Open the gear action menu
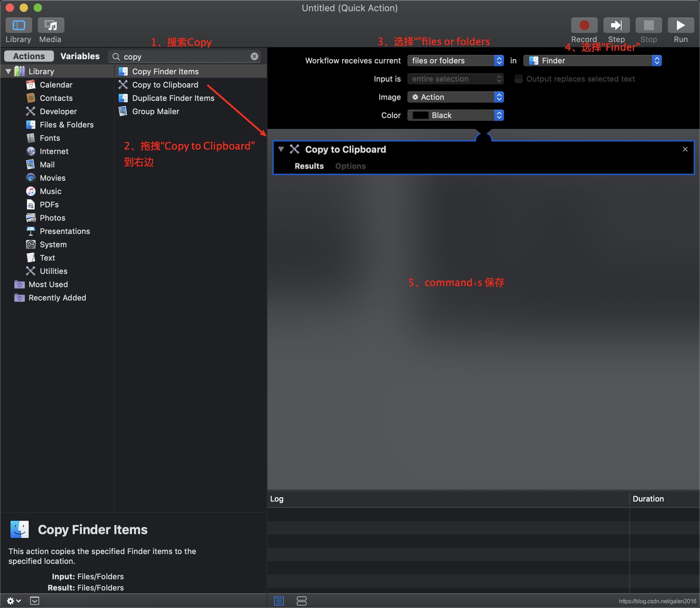This screenshot has height=608, width=700. [14, 601]
